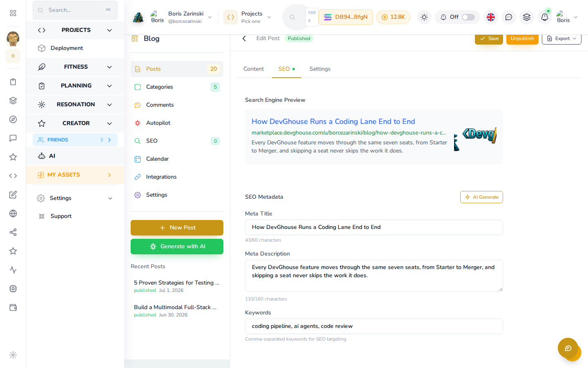Open the 12.8K coin balance
This screenshot has height=368, width=588.
point(393,17)
